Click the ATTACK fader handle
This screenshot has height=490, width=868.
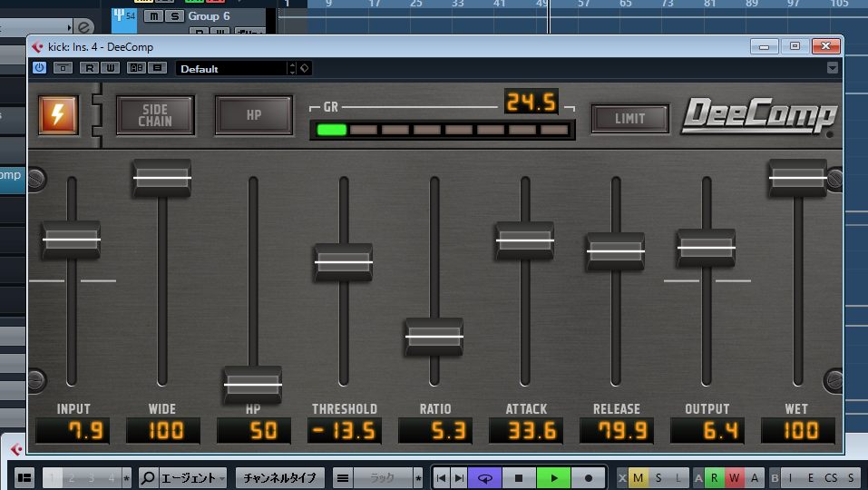click(x=525, y=240)
